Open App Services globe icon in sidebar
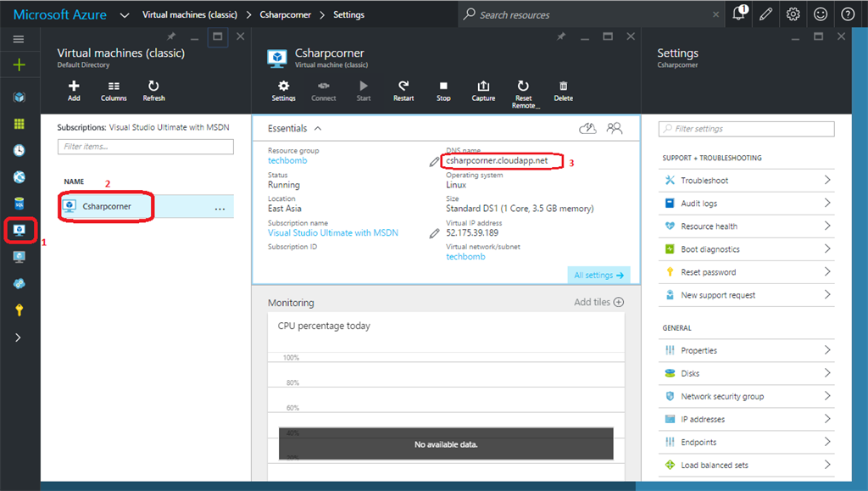The height and width of the screenshot is (491, 868). coord(19,177)
